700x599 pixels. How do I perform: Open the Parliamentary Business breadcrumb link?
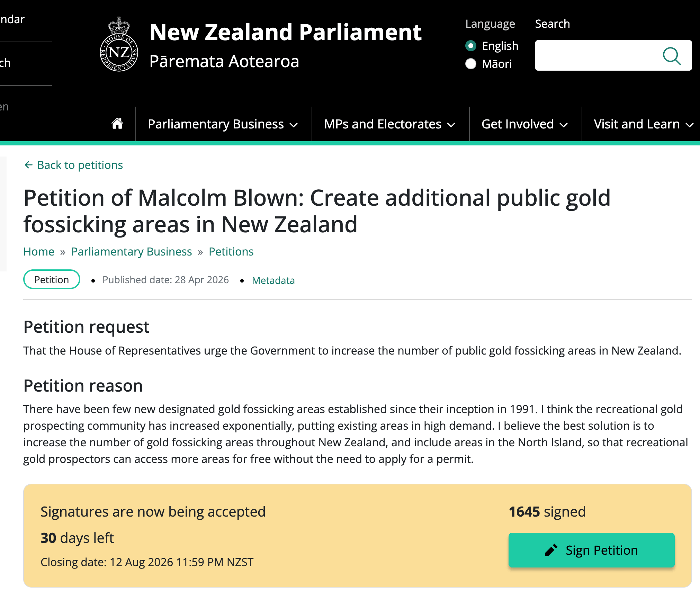click(x=132, y=252)
